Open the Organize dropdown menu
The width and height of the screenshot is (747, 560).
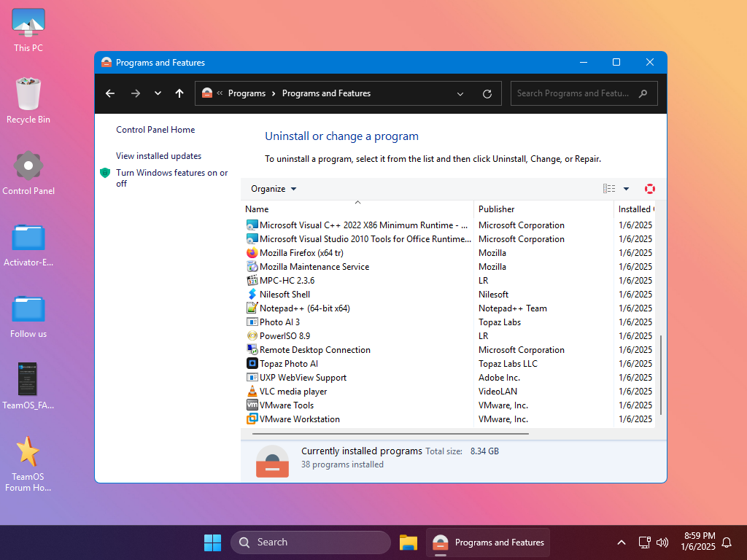click(x=274, y=189)
